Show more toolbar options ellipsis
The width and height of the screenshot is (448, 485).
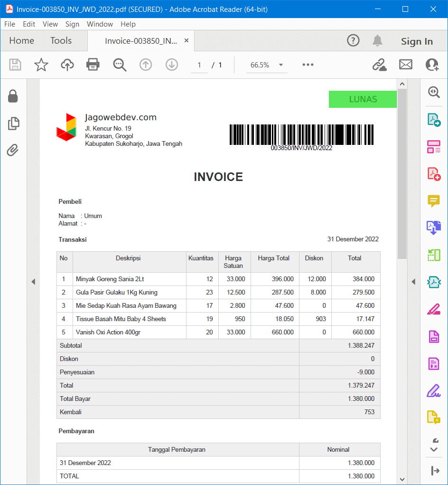[x=308, y=65]
